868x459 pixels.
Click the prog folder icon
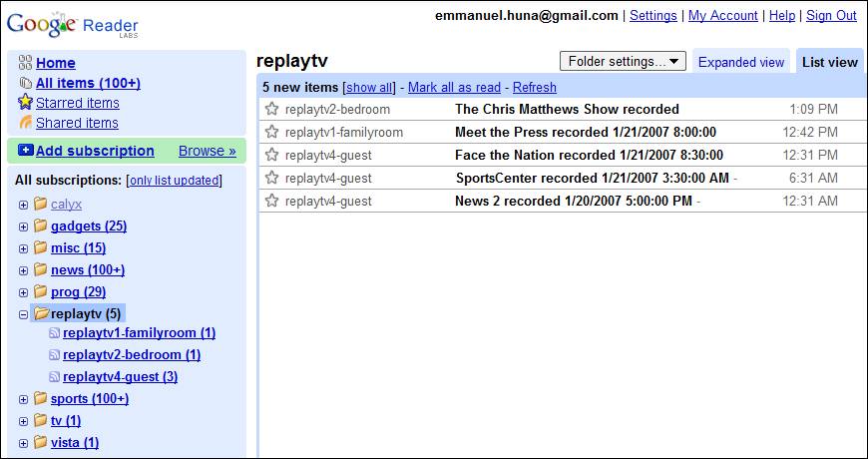pos(40,291)
